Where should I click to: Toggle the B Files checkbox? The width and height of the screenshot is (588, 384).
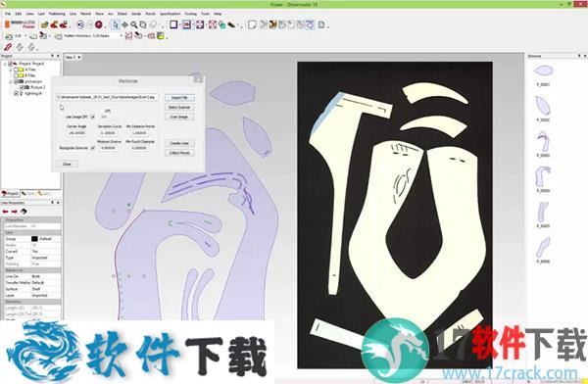tap(16, 75)
